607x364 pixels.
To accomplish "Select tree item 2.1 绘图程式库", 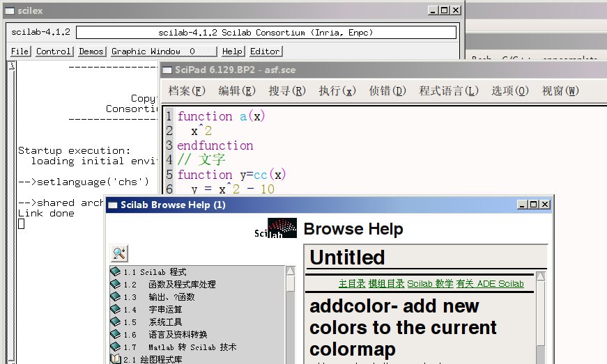I will [x=153, y=359].
